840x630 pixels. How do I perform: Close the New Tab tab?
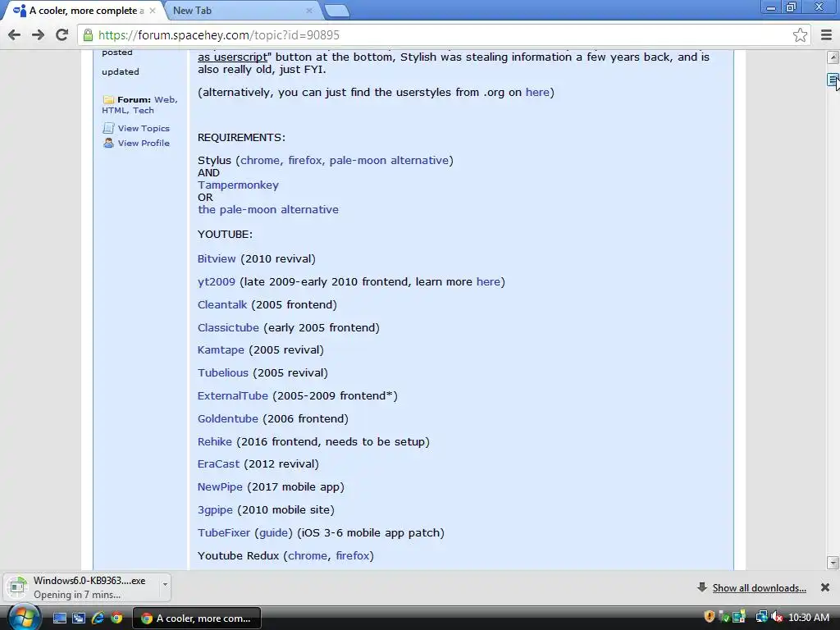[x=309, y=10]
